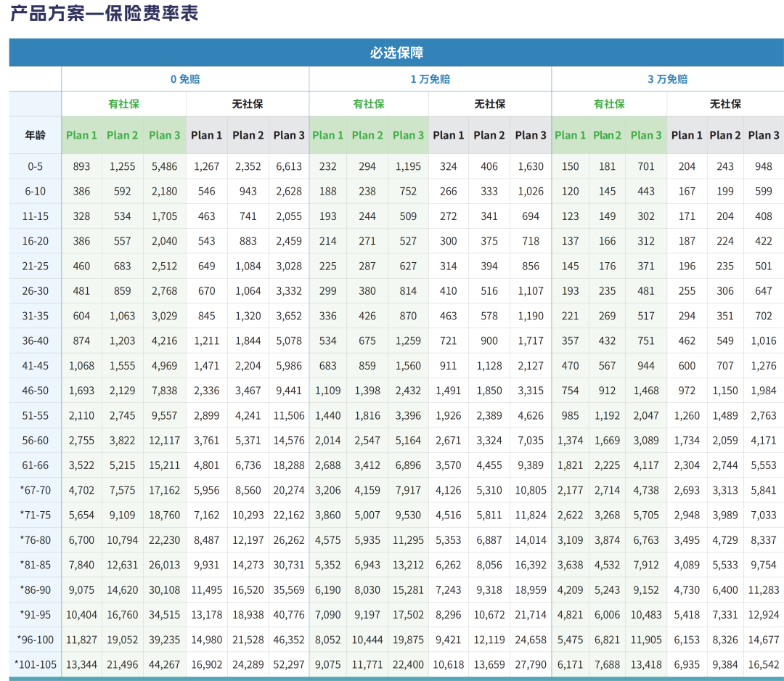This screenshot has width=784, height=681.
Task: Click cell value 9,754 in row *81-85
Action: coord(764,565)
